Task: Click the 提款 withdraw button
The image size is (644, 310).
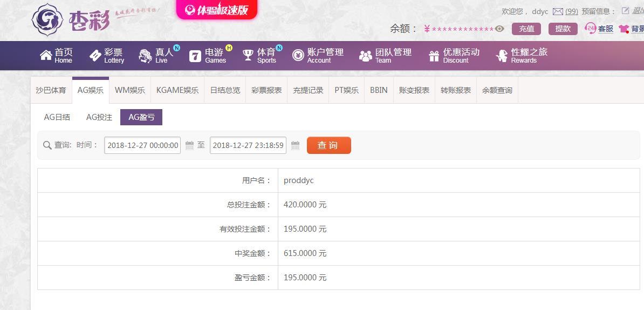Action: click(563, 29)
